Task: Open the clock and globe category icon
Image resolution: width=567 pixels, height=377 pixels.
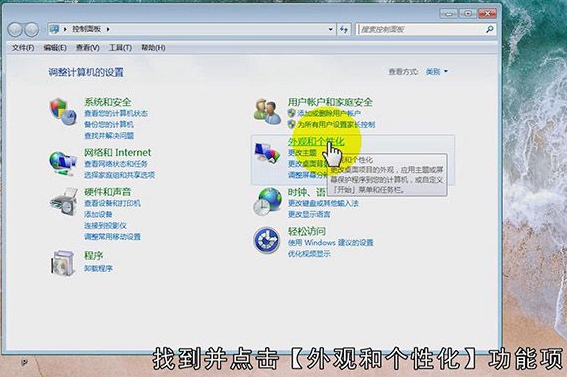Action: [268, 202]
